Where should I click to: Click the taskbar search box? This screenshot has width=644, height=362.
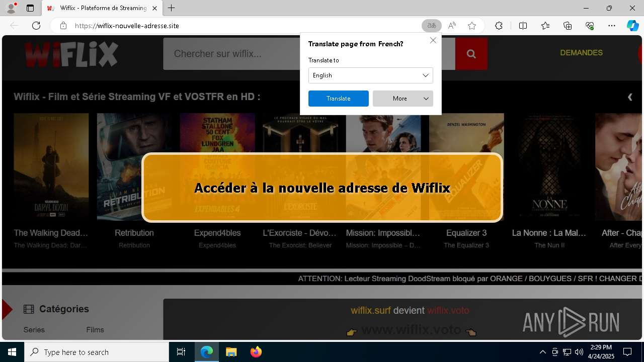click(x=97, y=352)
